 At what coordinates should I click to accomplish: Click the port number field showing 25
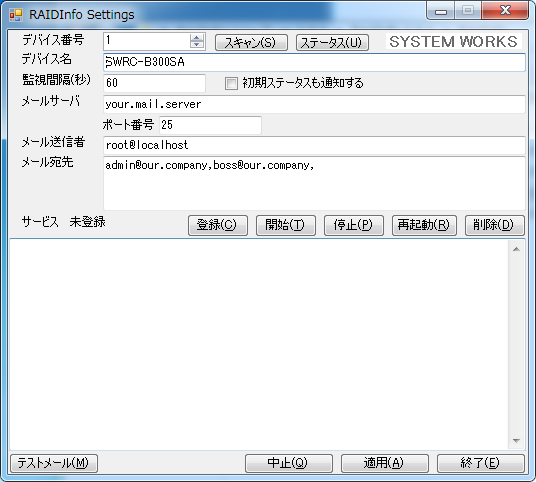click(x=210, y=125)
